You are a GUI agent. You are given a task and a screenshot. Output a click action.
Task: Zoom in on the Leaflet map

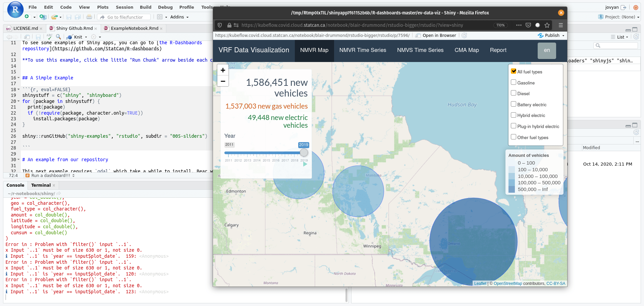point(223,70)
